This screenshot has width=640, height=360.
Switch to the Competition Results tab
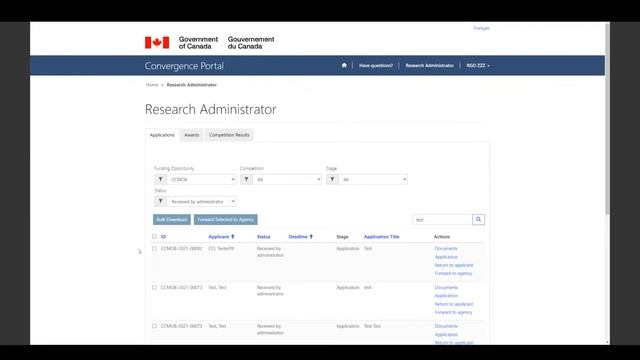[x=229, y=135]
